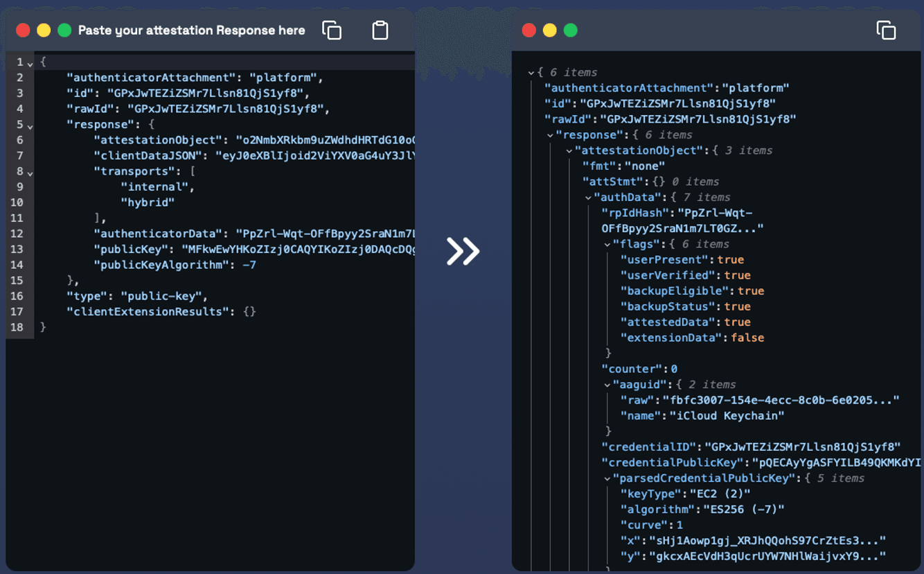This screenshot has width=924, height=574.
Task: Click the output "authenticatorAttachment":"platform" row
Action: [x=667, y=88]
